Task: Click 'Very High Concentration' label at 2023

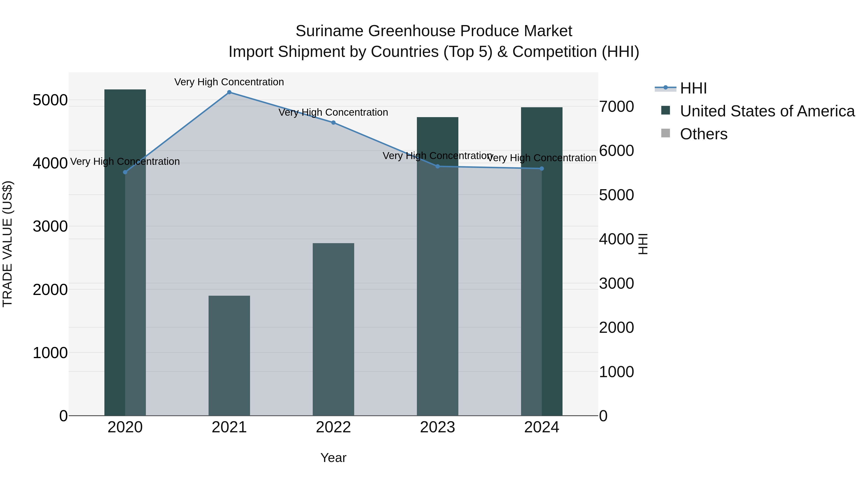Action: (x=437, y=156)
